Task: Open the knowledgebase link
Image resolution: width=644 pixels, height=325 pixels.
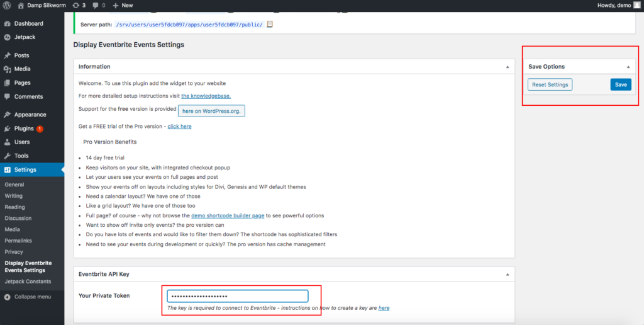Action: (206, 96)
